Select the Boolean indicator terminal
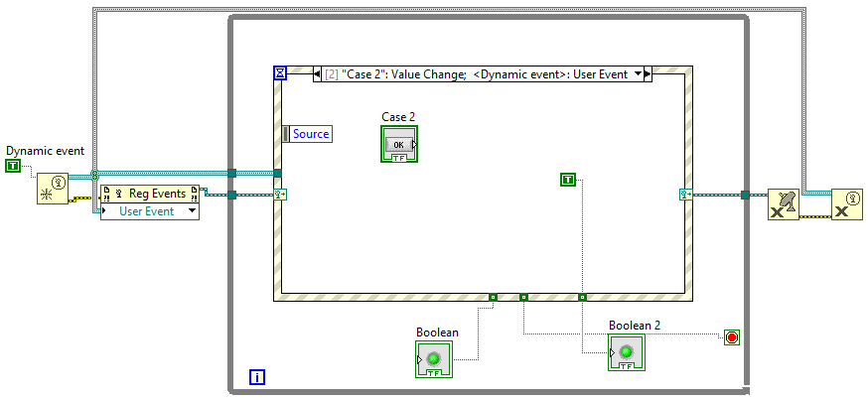The width and height of the screenshot is (868, 400). click(x=433, y=359)
